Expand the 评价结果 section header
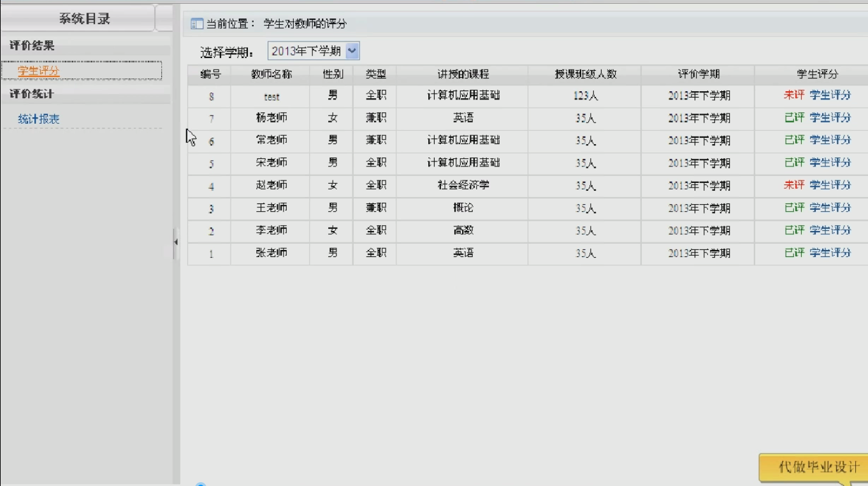The image size is (868, 486). tap(32, 46)
